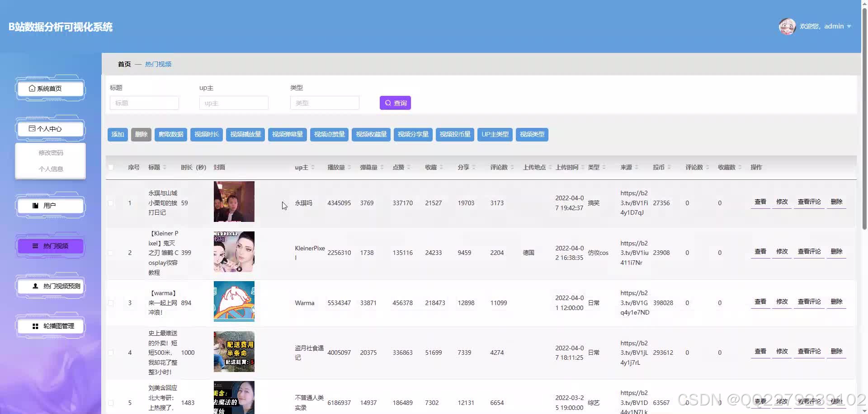Open the 热门视频 sidebar icon
The width and height of the screenshot is (868, 414).
pos(35,245)
